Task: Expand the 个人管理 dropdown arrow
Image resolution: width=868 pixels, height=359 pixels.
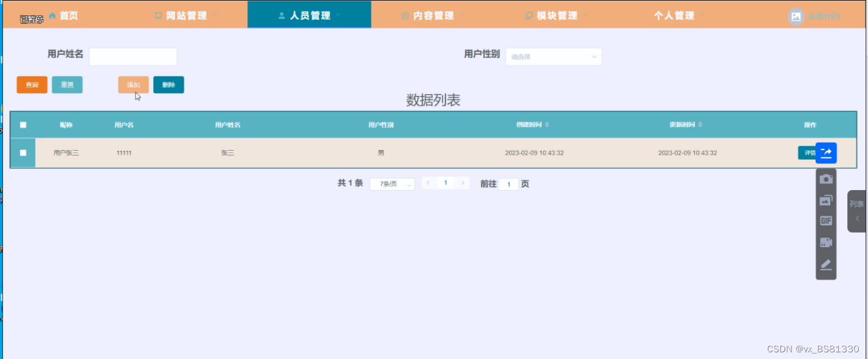Action: click(x=702, y=15)
